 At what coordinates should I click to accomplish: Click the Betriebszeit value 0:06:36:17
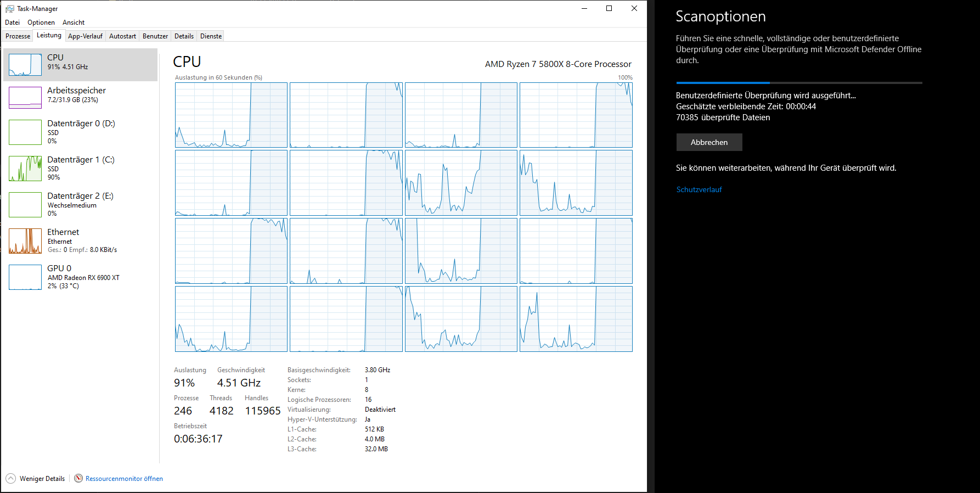pyautogui.click(x=198, y=439)
